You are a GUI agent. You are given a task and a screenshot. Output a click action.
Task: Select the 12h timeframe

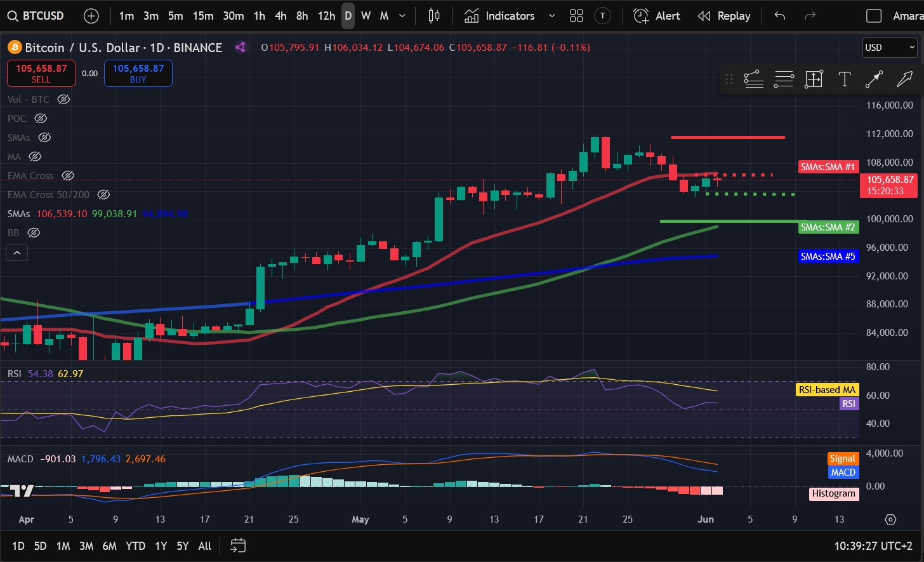pos(326,16)
